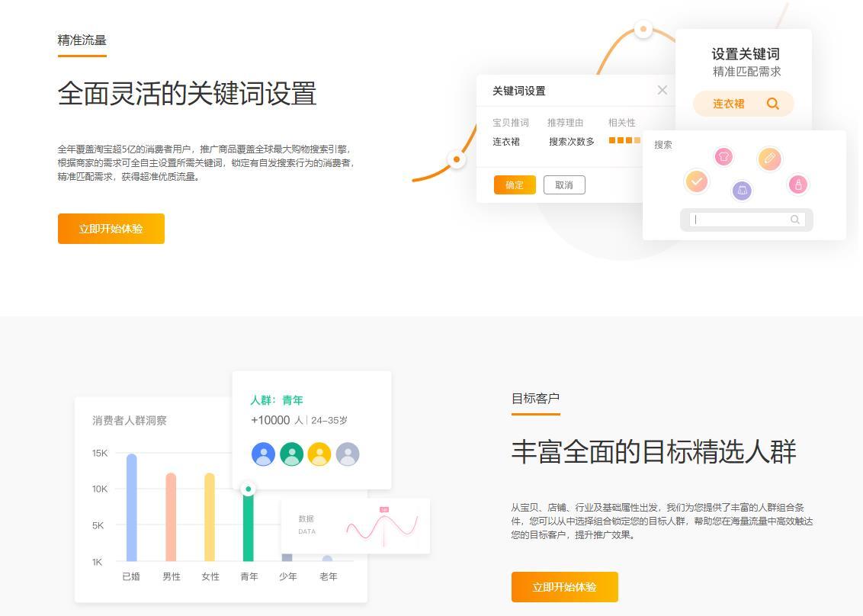Click the orange dot at the curve's peak

(x=643, y=29)
